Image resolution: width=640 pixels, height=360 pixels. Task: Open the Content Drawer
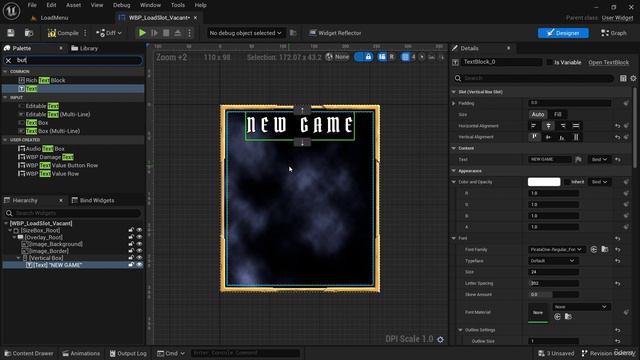[x=29, y=353]
